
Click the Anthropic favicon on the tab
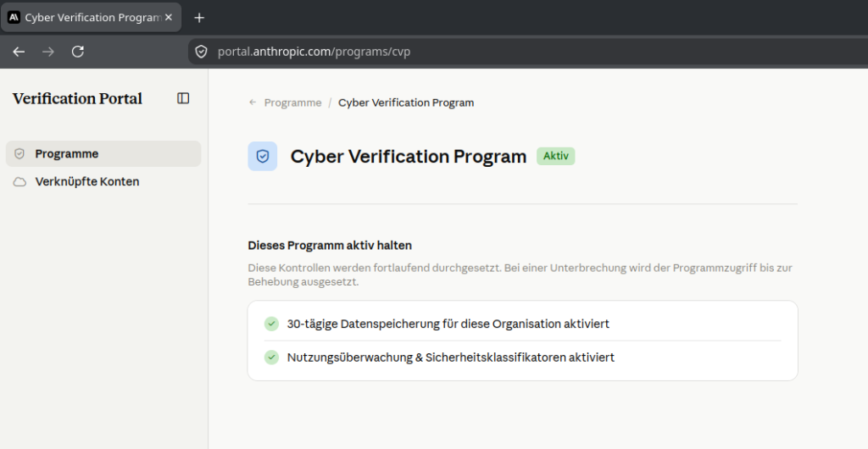pyautogui.click(x=14, y=17)
